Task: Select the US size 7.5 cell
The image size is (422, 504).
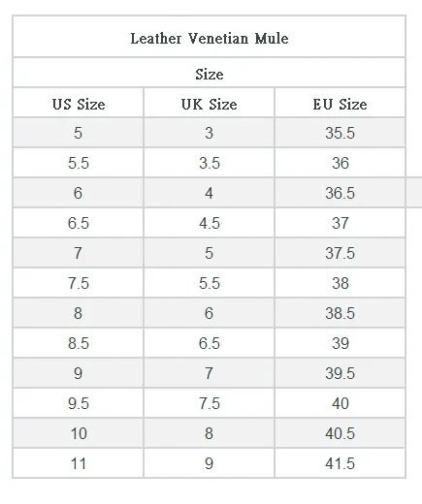Action: pyautogui.click(x=79, y=283)
